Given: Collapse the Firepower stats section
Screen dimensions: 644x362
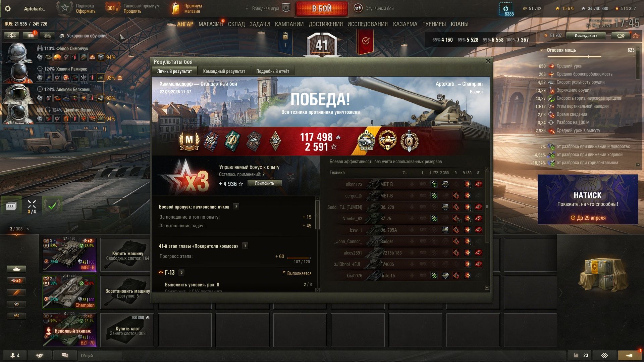Looking at the screenshot, I should (542, 50).
